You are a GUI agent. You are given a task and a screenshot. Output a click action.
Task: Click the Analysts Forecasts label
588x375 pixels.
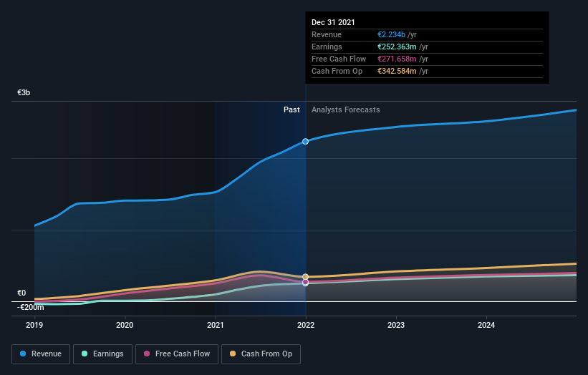point(346,109)
